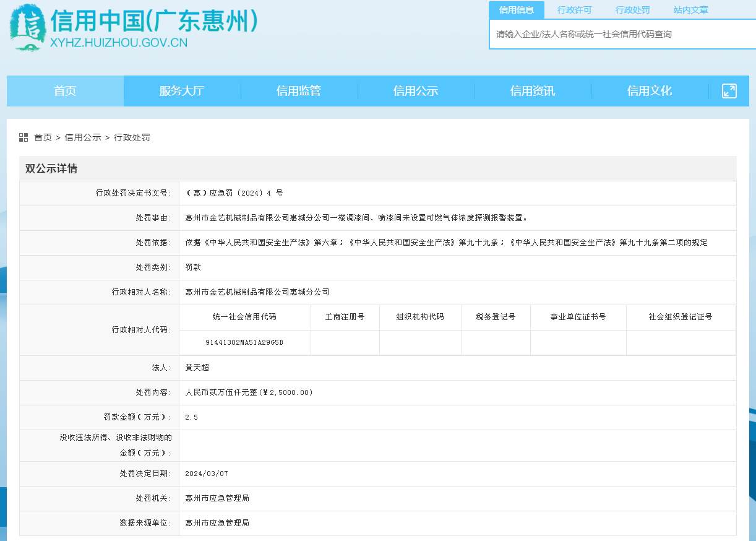This screenshot has width=756, height=541.
Task: Click 惠州市应急管理局 in the 处罚机关 row
Action: click(x=217, y=498)
